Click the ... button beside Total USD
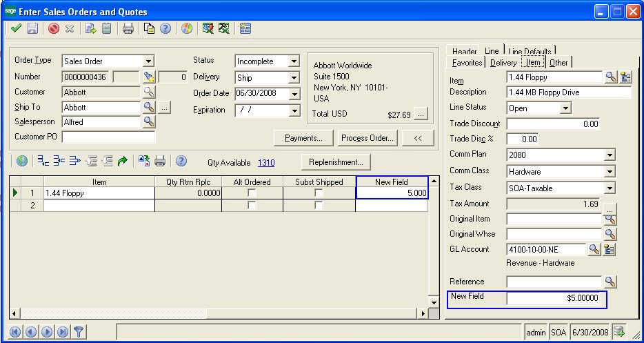The image size is (644, 343). pyautogui.click(x=421, y=114)
